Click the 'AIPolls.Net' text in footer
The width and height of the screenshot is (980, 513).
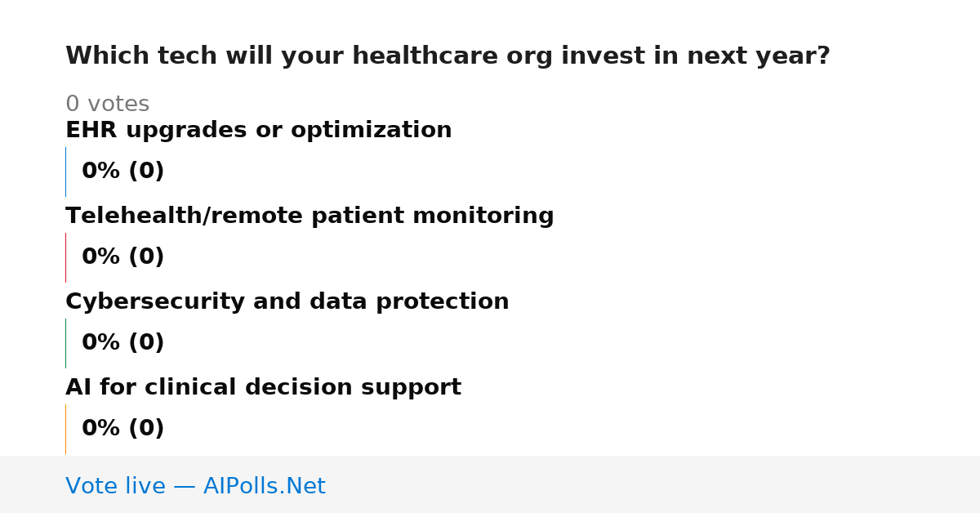tap(264, 487)
